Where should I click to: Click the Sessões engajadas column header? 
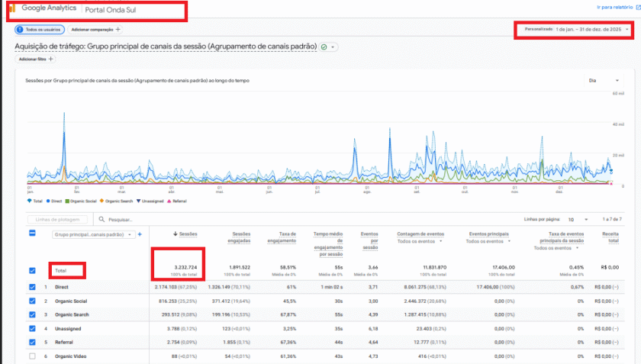click(x=239, y=237)
